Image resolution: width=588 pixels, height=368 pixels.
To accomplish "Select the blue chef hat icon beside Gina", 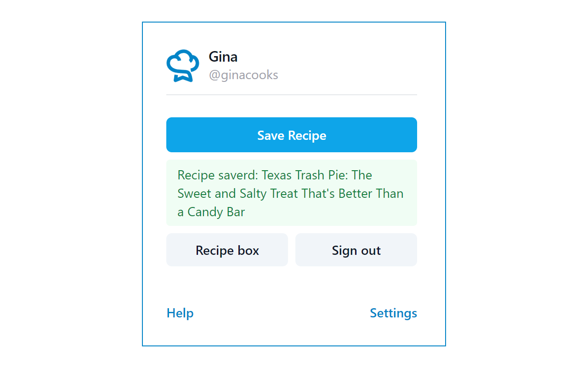I will click(x=182, y=66).
